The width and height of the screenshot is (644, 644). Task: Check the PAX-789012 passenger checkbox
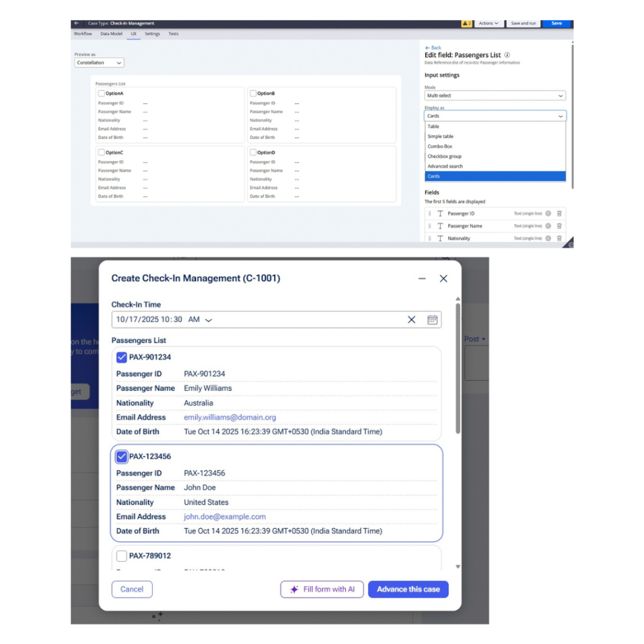pos(122,556)
